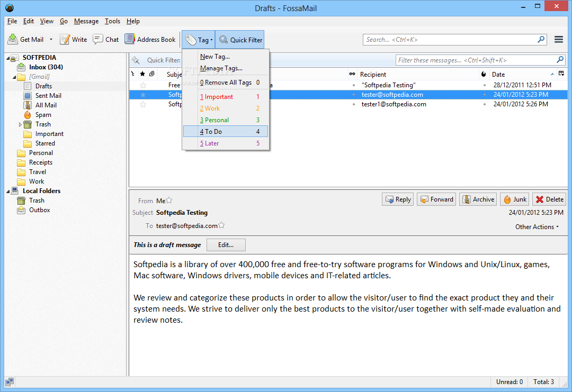Sort by read status glasses column
Viewport: 572px width, 392px height.
(352, 74)
